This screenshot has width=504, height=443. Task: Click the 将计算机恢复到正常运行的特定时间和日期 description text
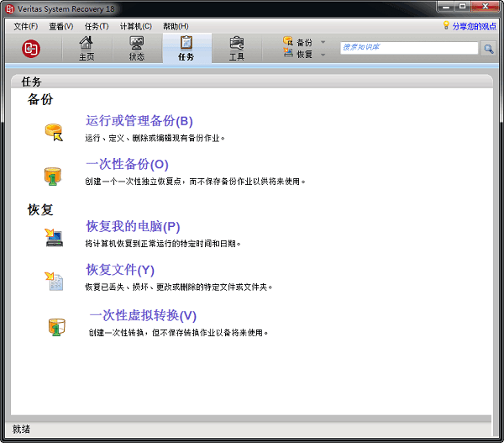pyautogui.click(x=163, y=244)
